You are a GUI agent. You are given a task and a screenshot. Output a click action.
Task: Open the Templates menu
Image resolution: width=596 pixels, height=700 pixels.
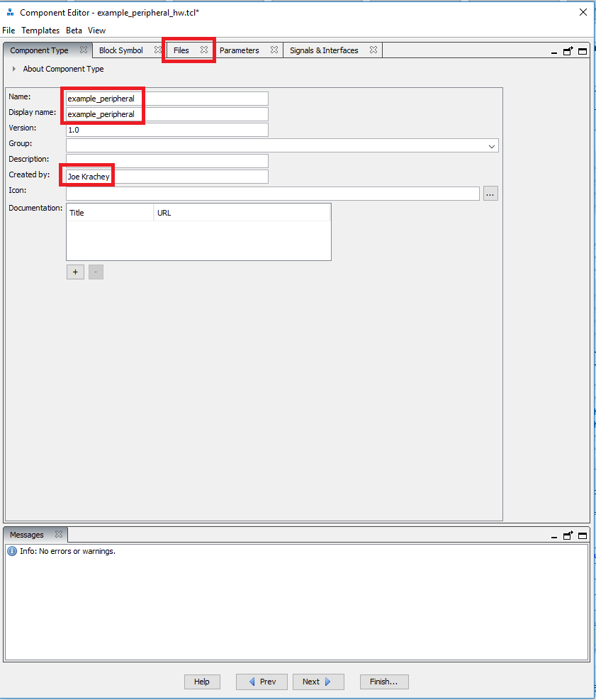(40, 30)
